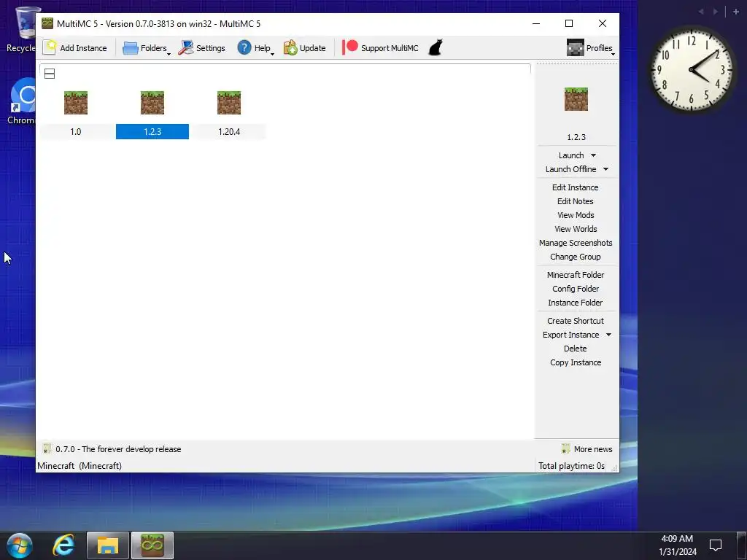Viewport: 747px width, 560px height.
Task: Open File Explorer from the taskbar
Action: [108, 545]
